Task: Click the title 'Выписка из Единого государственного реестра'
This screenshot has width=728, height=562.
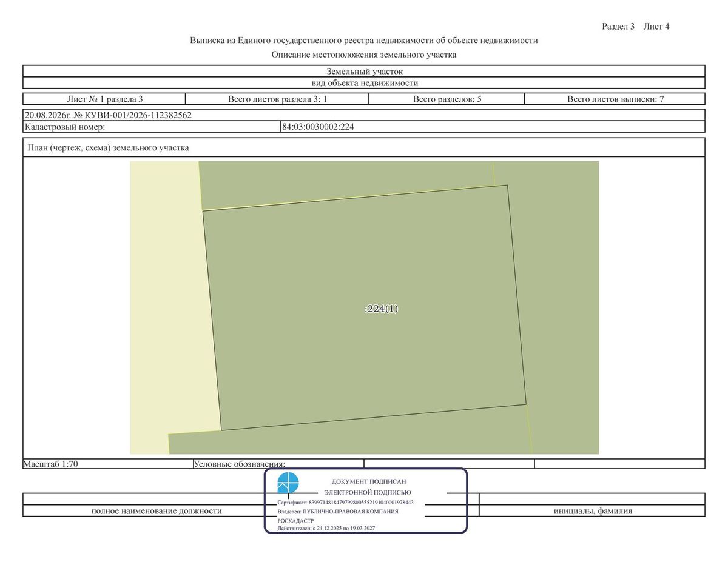Action: tap(363, 41)
